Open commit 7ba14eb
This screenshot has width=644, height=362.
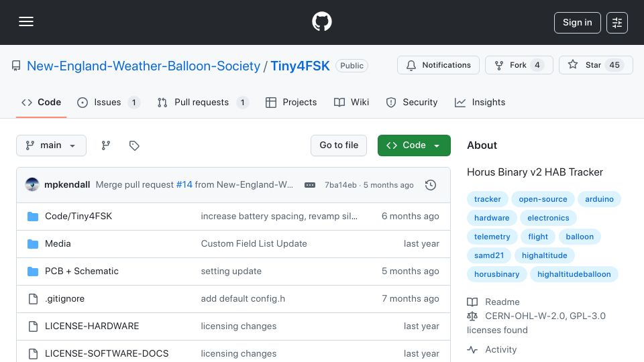(341, 185)
